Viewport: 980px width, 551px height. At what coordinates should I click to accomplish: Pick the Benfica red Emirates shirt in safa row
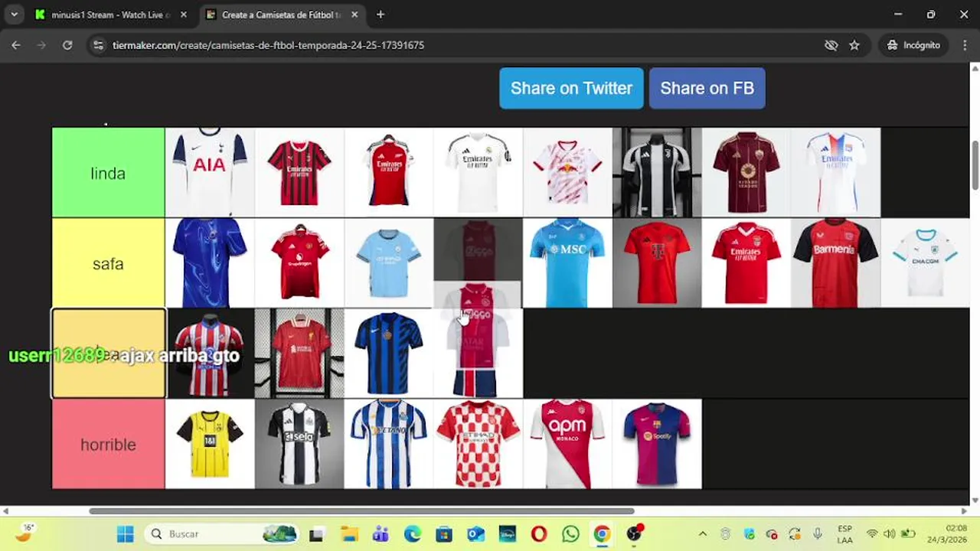coord(746,262)
